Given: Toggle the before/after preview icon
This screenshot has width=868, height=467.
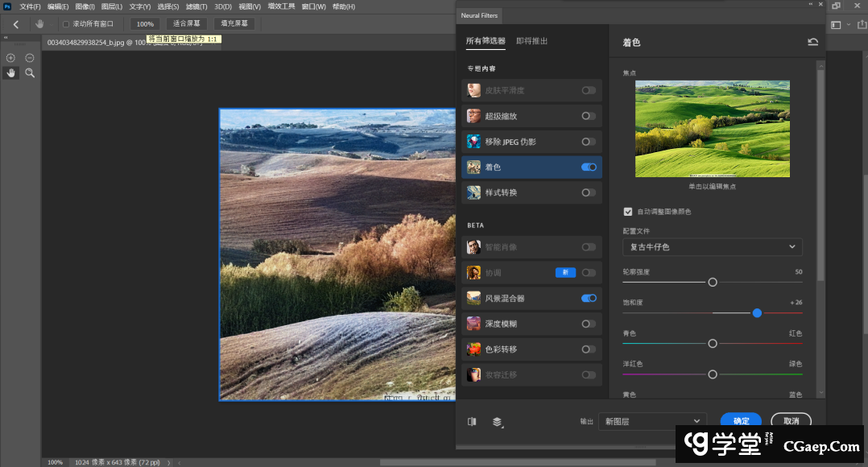Looking at the screenshot, I should 472,421.
